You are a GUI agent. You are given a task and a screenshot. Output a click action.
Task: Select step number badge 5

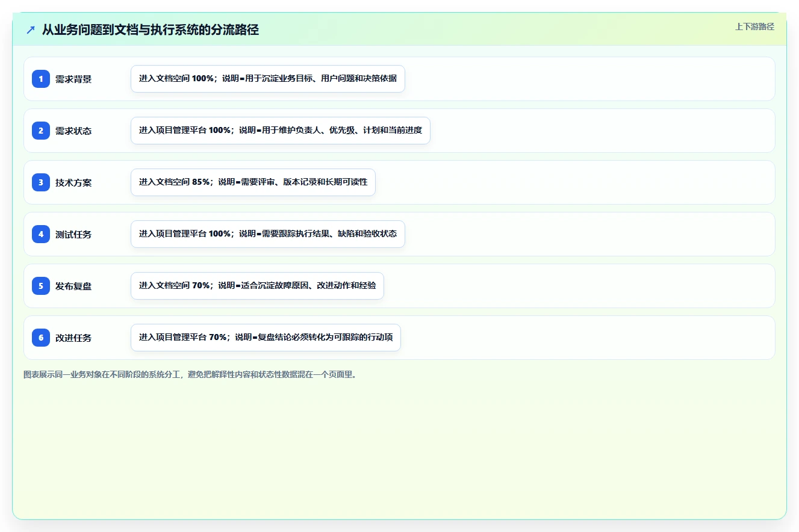pos(41,286)
